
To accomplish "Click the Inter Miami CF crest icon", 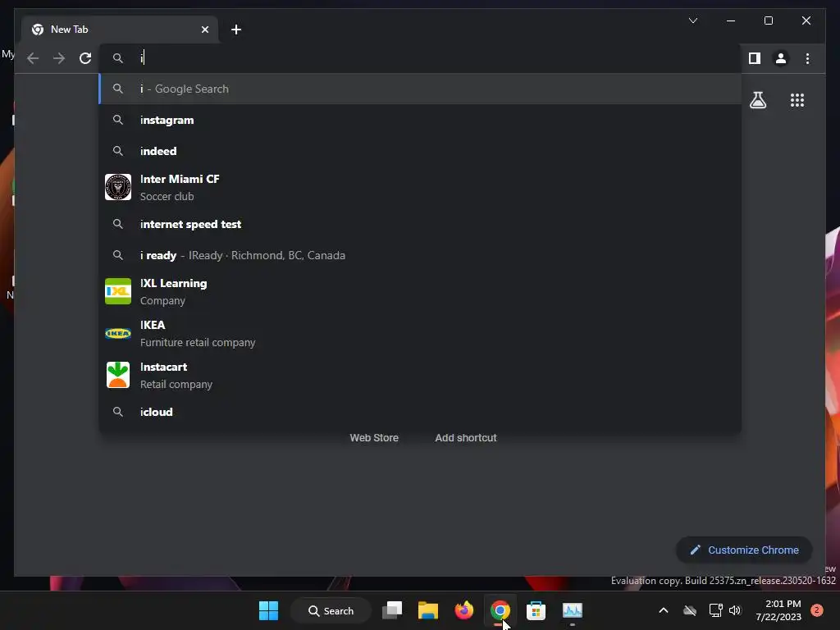I will point(118,187).
